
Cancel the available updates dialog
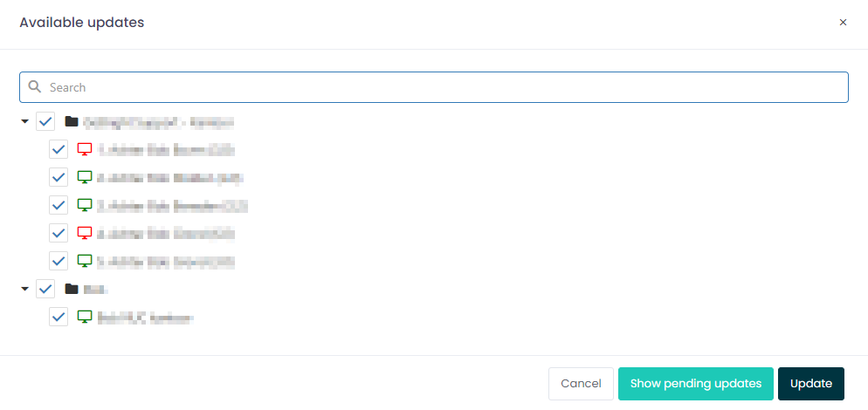(582, 384)
